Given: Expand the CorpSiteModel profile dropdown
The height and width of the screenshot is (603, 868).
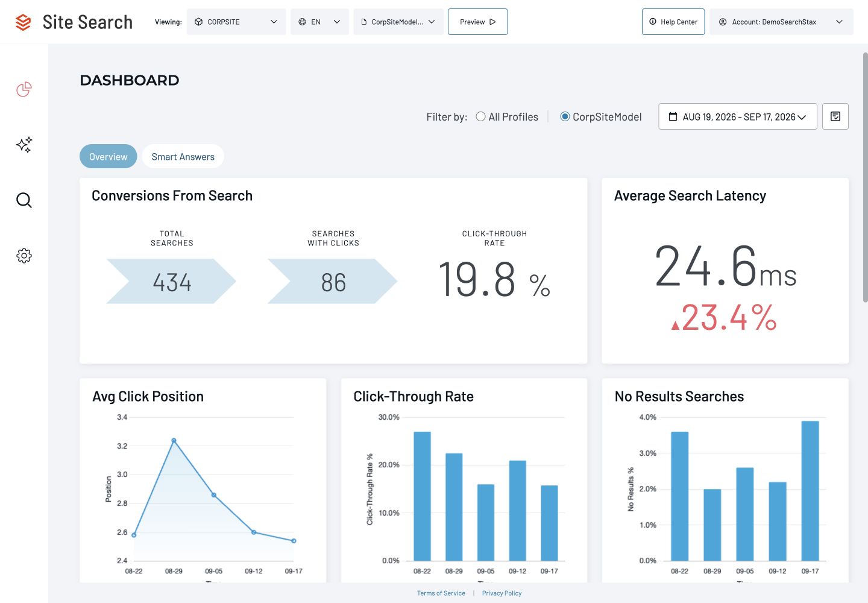Looking at the screenshot, I should 398,22.
